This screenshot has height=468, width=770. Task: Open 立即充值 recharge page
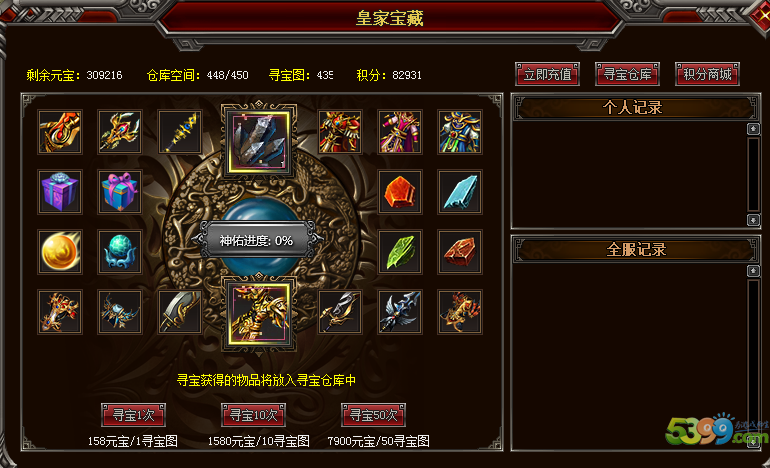[548, 74]
